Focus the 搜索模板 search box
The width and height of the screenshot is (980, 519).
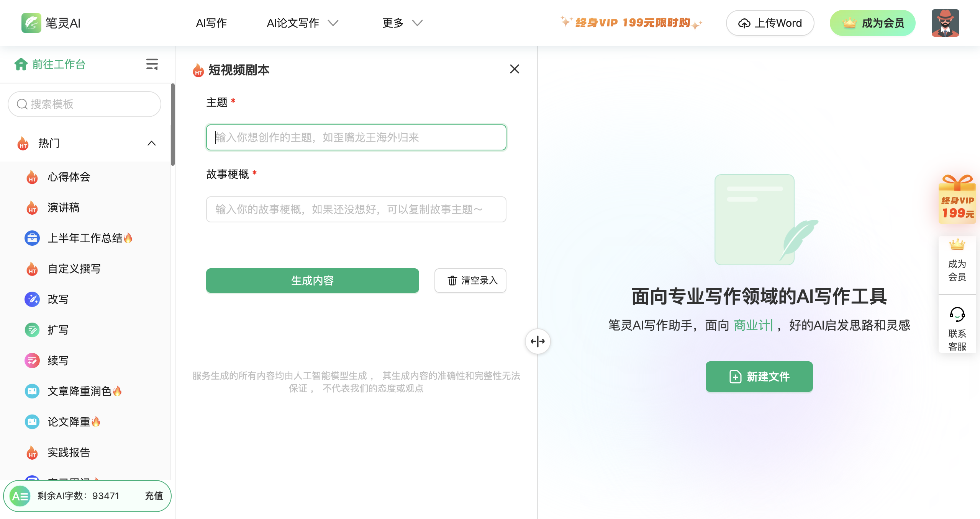(x=84, y=104)
